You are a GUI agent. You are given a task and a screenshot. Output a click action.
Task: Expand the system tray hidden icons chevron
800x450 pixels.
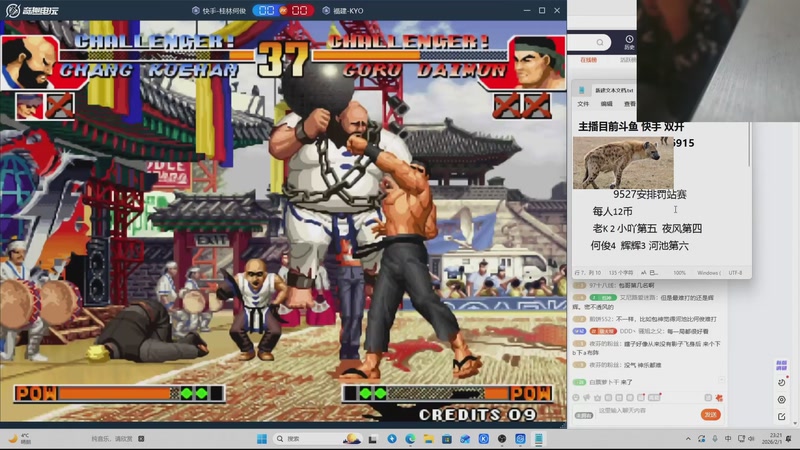(688, 439)
